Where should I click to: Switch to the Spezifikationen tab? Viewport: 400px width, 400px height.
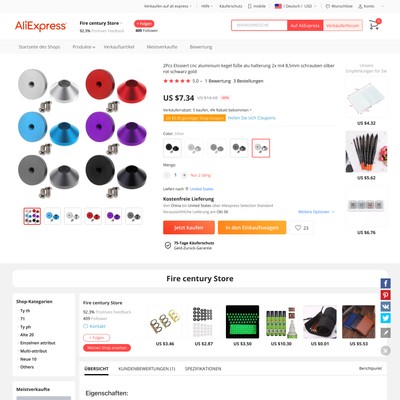click(x=203, y=369)
